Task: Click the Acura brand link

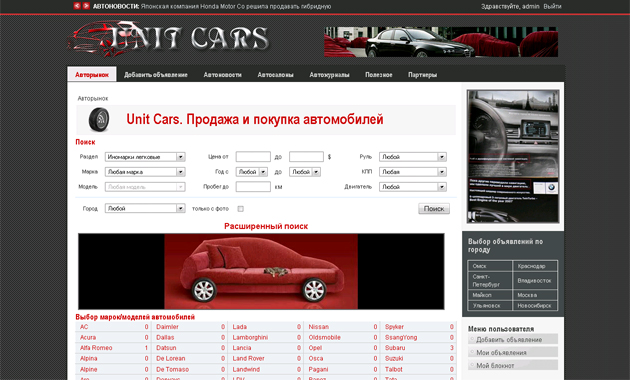Action: [x=88, y=337]
